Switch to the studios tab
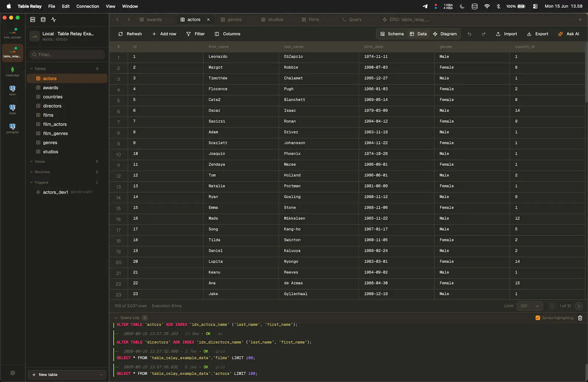Image resolution: width=588 pixels, height=382 pixels. [272, 19]
